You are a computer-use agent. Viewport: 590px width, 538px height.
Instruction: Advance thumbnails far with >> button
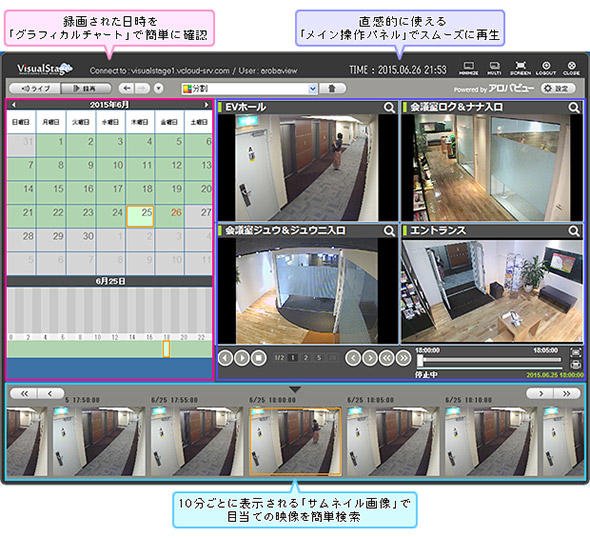pyautogui.click(x=567, y=394)
